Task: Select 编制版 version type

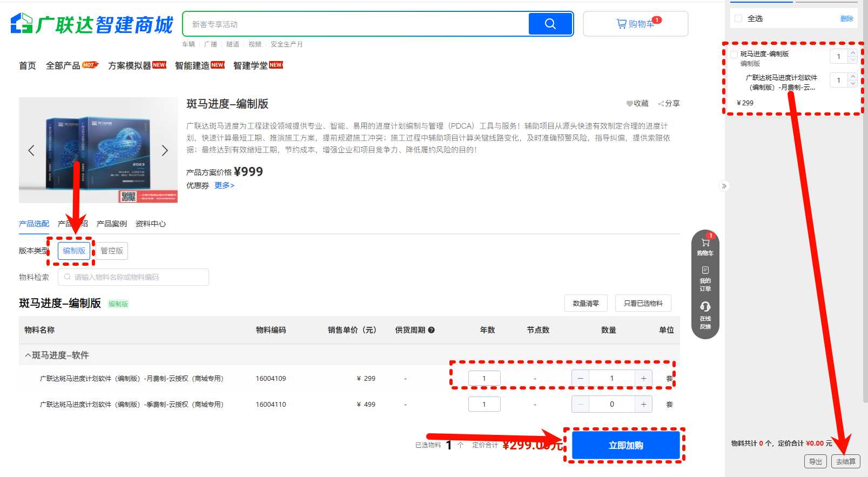Action: pos(74,251)
